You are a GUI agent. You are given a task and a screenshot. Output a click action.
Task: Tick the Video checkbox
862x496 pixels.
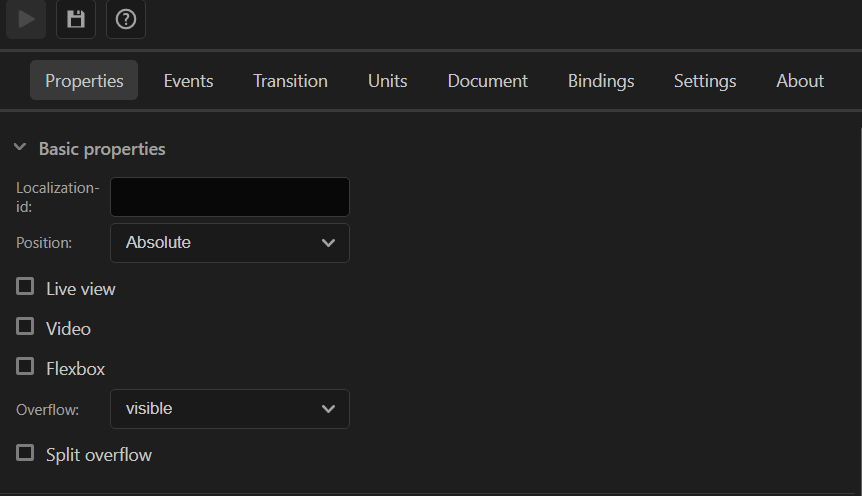coord(25,327)
